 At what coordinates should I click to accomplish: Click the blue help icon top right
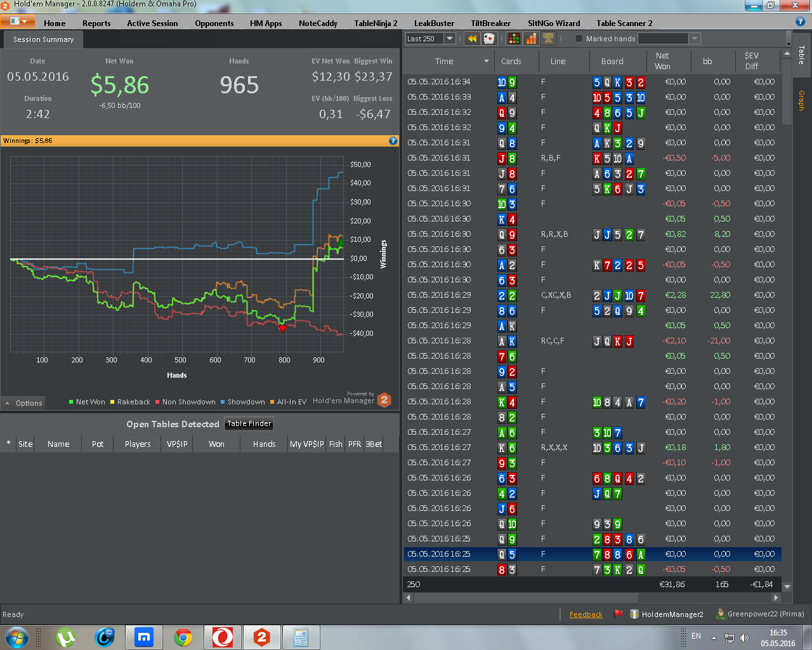click(800, 22)
